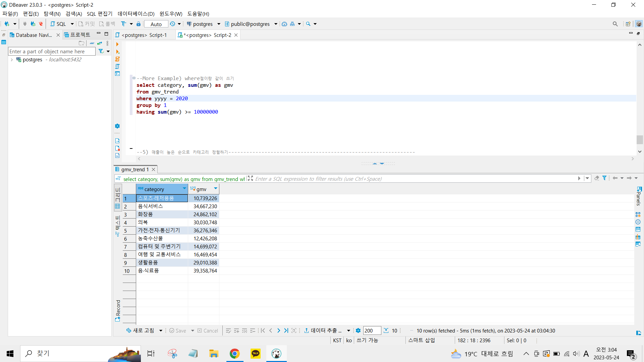Open the category column header dropdown
The height and width of the screenshot is (362, 644).
[184, 189]
